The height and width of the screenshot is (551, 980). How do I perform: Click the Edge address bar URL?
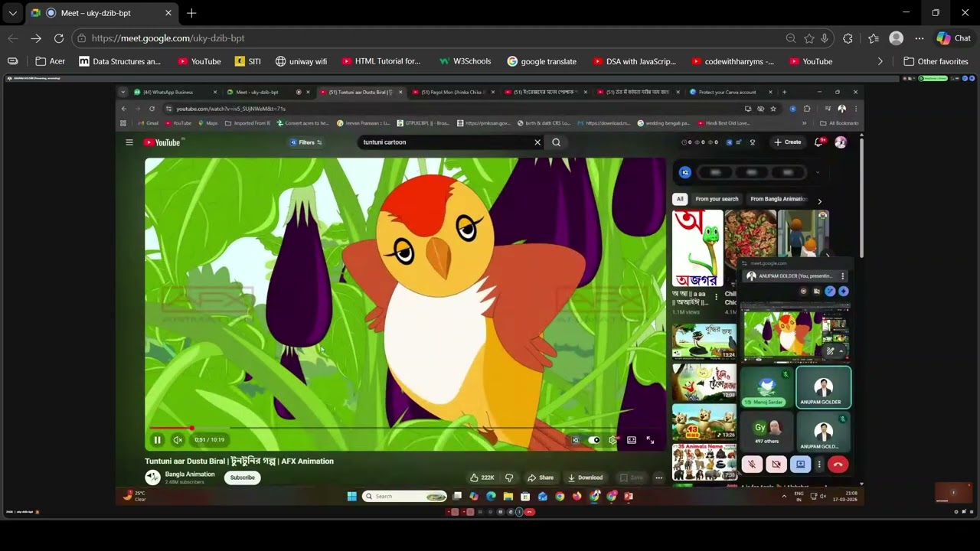[168, 38]
